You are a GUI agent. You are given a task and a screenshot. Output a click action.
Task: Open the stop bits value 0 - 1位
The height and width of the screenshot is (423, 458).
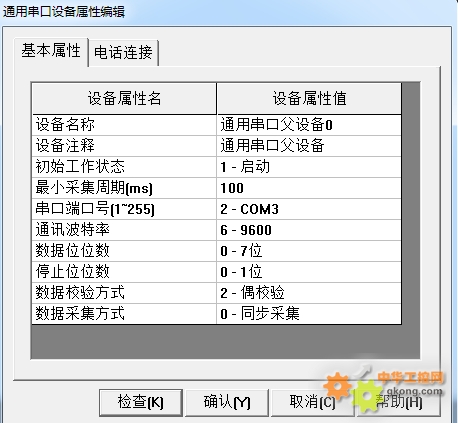coord(309,272)
